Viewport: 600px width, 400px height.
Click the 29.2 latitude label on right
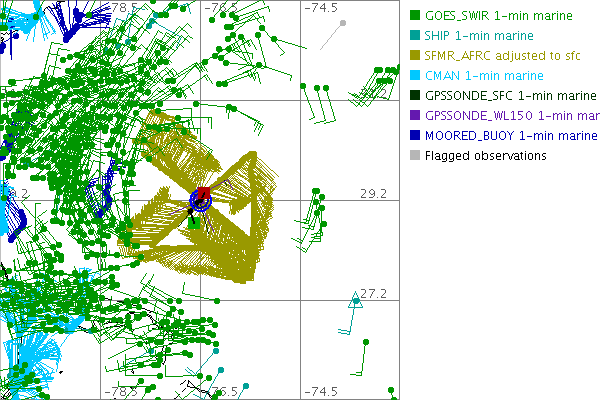[375, 193]
